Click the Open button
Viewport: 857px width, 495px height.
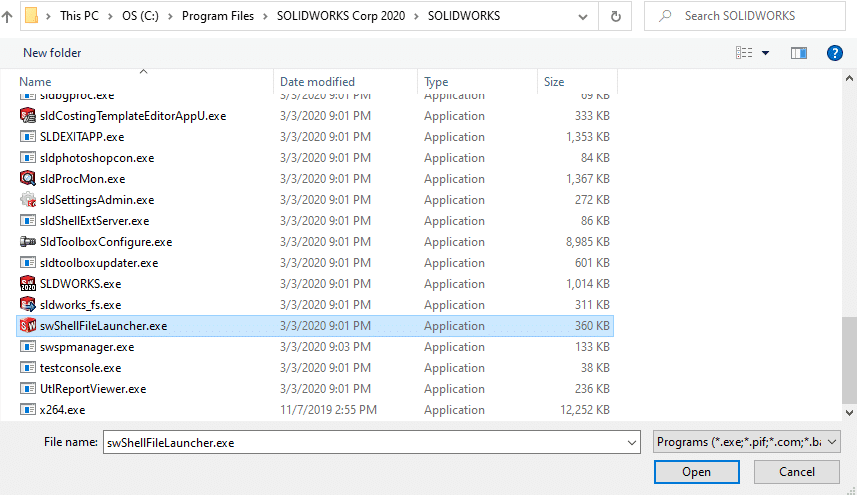point(697,472)
